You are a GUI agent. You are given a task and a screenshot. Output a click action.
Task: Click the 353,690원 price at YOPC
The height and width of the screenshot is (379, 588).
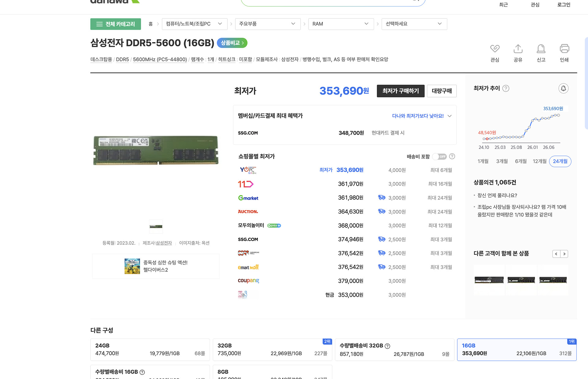[x=350, y=170]
